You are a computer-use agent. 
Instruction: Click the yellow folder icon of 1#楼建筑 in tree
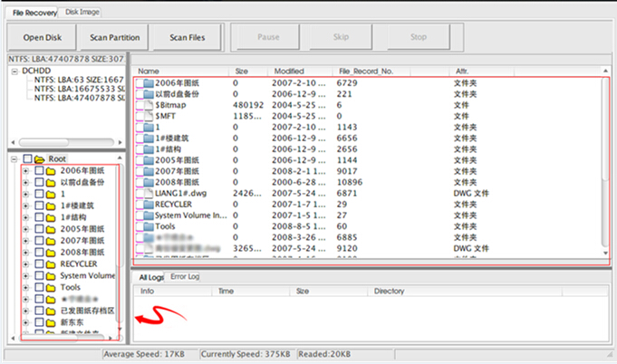coord(51,206)
